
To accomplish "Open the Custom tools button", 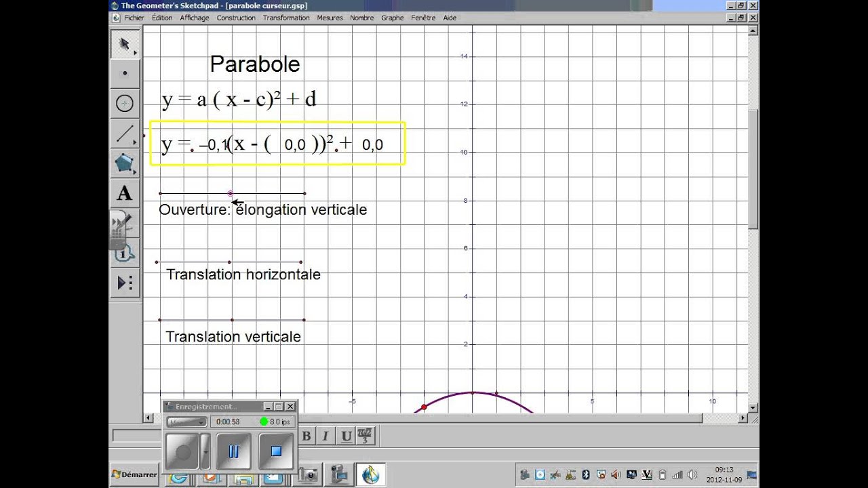I will pyautogui.click(x=125, y=283).
